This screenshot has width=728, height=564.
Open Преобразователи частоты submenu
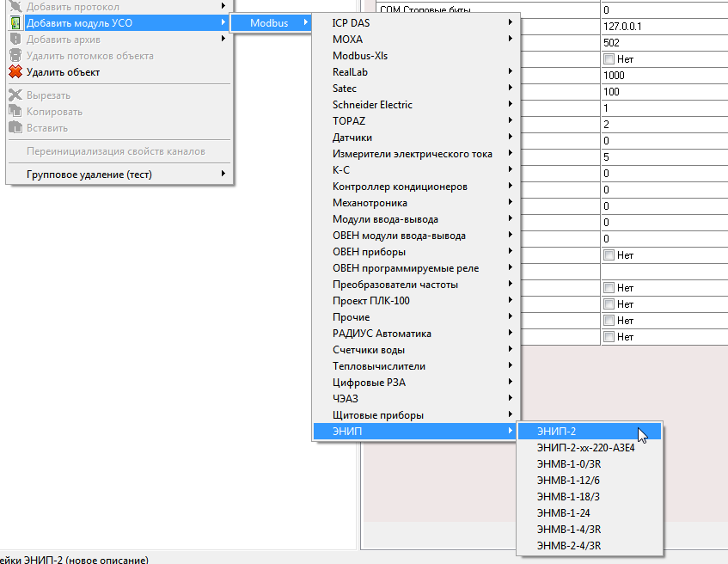click(417, 285)
